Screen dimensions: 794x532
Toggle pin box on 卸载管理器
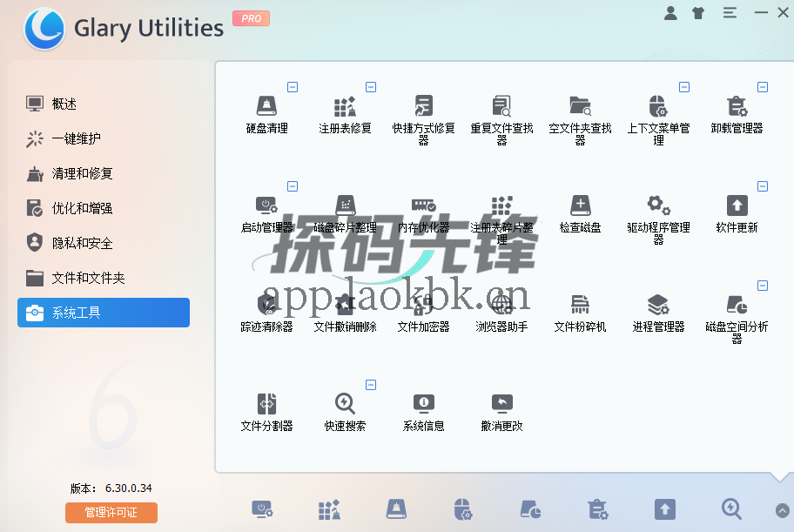pyautogui.click(x=763, y=87)
